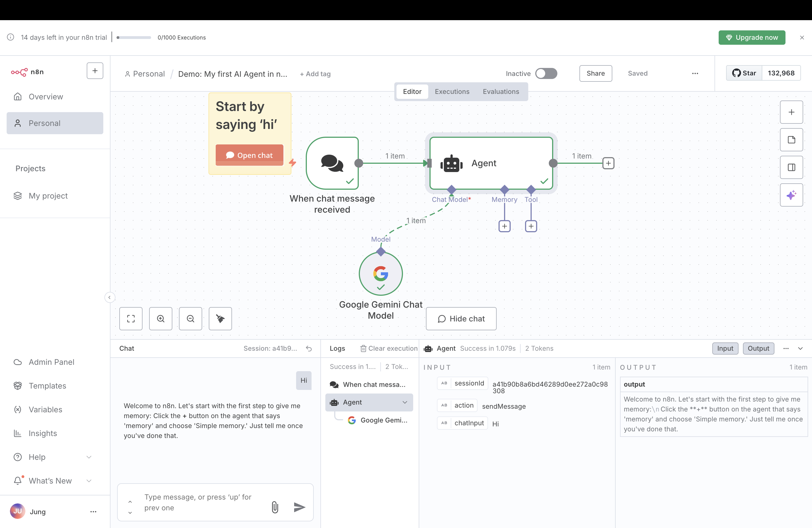The image size is (812, 528).
Task: Click the executions usage progress bar
Action: coord(134,38)
